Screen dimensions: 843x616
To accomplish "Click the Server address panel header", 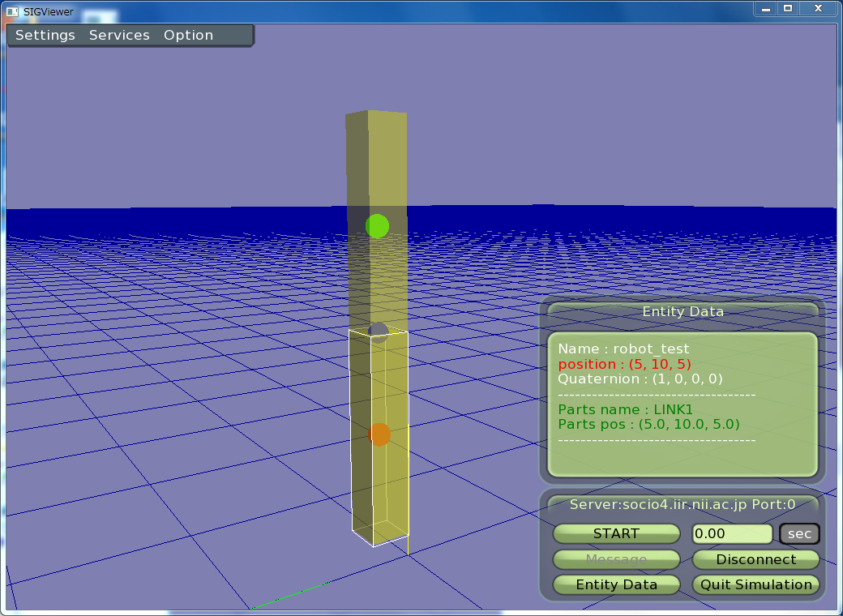I will point(683,504).
